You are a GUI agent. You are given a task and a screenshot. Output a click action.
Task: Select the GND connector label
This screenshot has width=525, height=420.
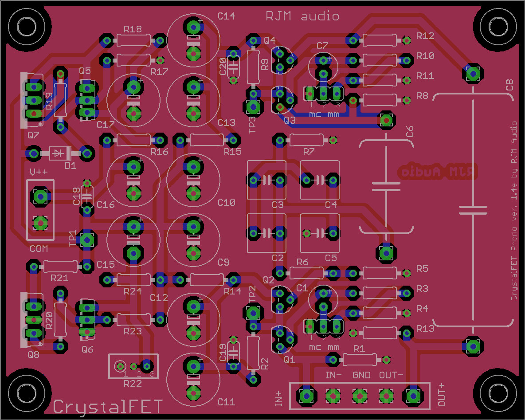tap(361, 375)
